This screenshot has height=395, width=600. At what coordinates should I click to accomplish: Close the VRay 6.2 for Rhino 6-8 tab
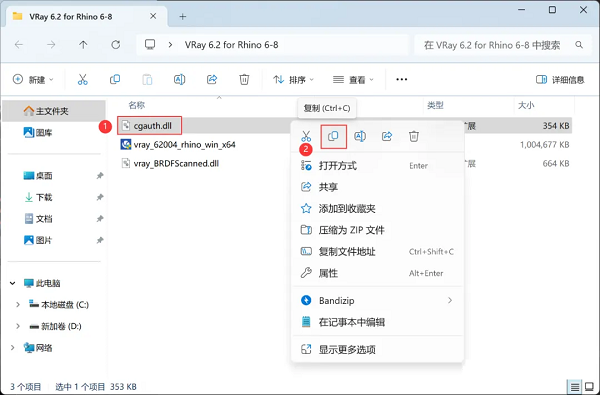point(153,16)
